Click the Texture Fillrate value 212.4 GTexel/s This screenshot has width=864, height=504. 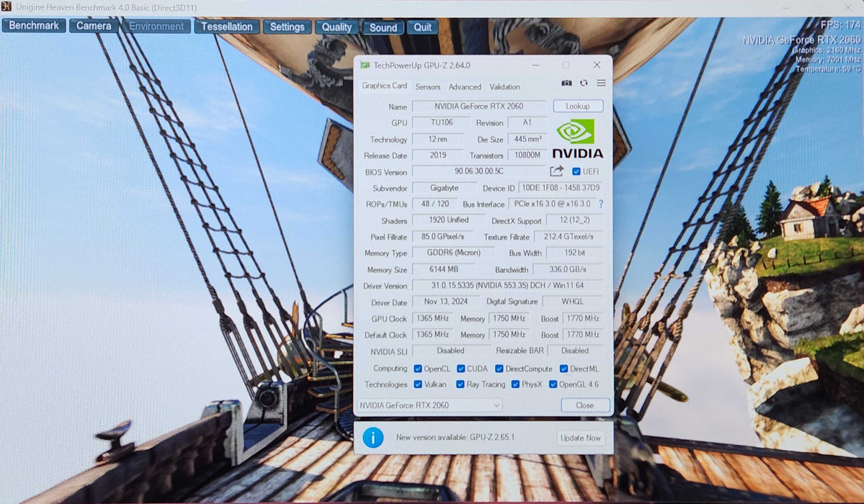point(568,236)
